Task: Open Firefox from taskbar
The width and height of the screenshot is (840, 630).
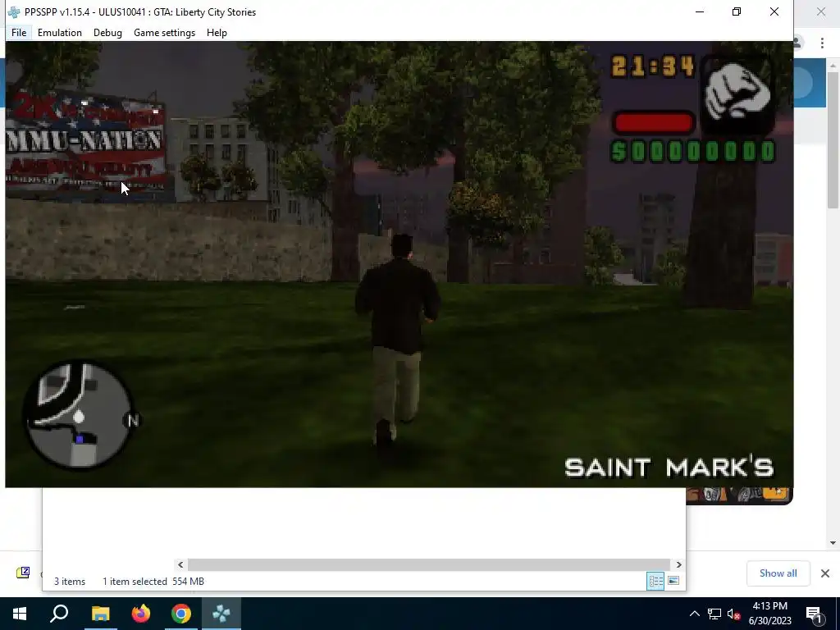Action: (141, 614)
